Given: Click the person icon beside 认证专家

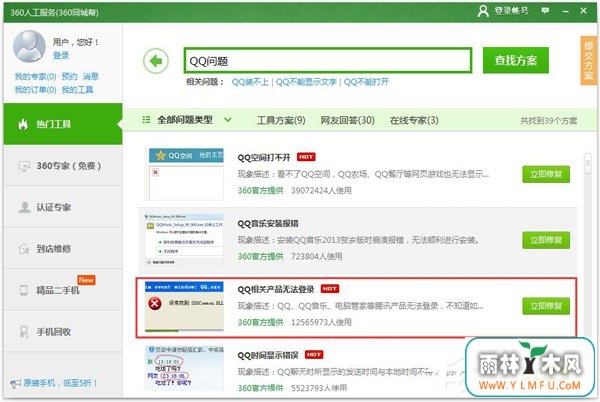Looking at the screenshot, I should pos(24,207).
